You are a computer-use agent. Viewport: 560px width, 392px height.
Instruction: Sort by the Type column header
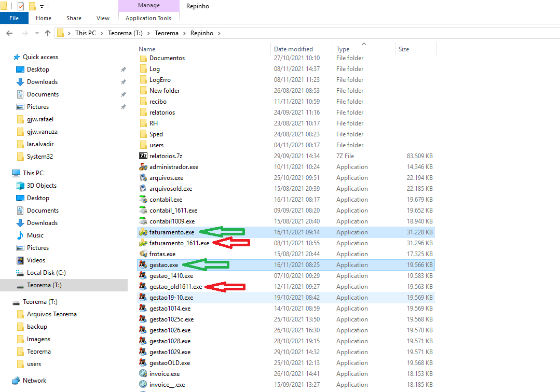(343, 49)
